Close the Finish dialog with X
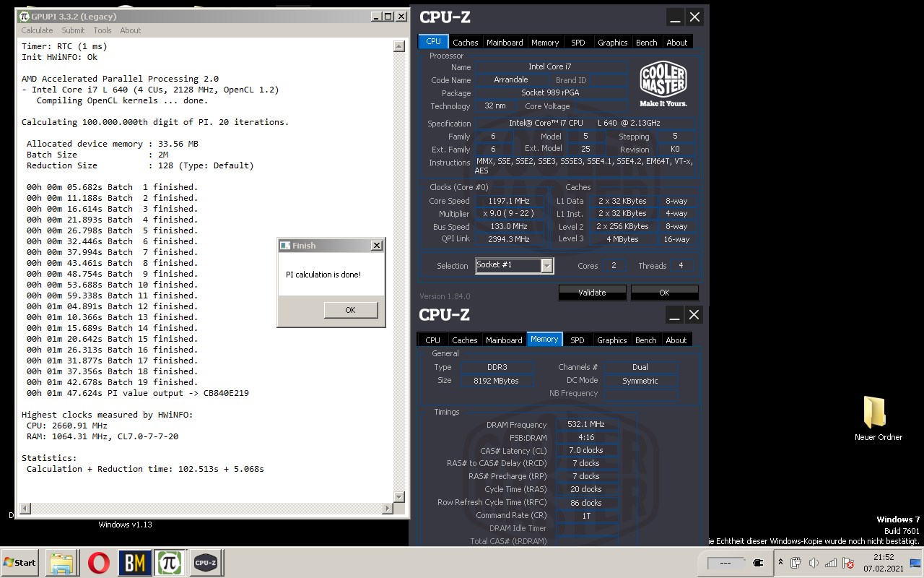The height and width of the screenshot is (578, 924). pyautogui.click(x=376, y=246)
